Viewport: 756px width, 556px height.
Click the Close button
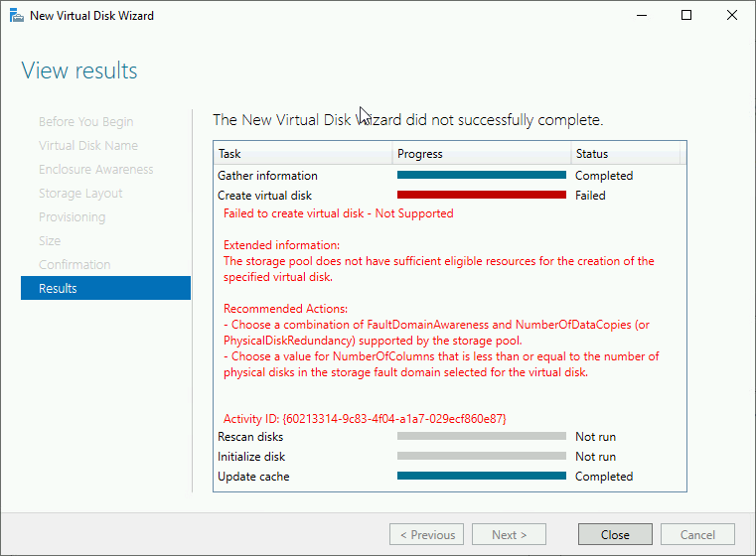tap(615, 534)
